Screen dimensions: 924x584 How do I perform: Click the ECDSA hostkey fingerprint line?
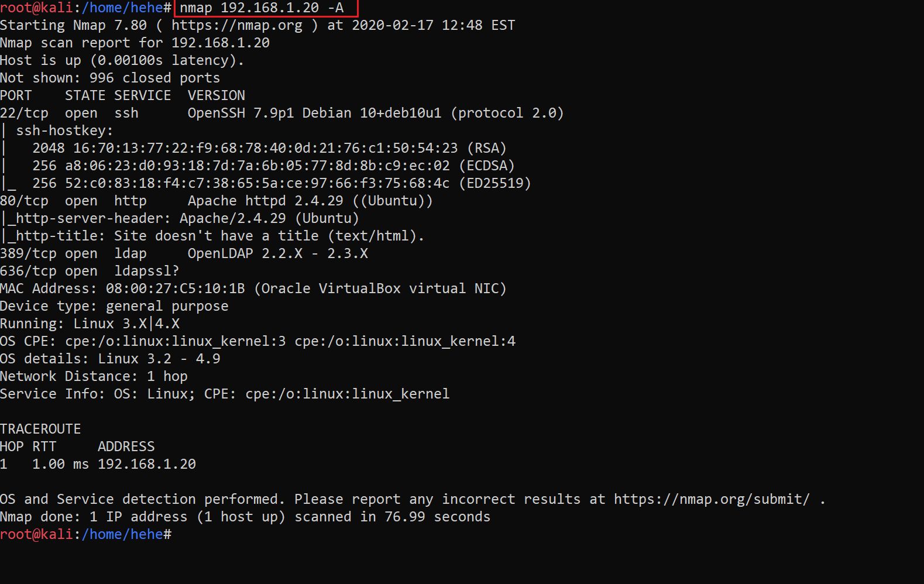[x=273, y=166]
